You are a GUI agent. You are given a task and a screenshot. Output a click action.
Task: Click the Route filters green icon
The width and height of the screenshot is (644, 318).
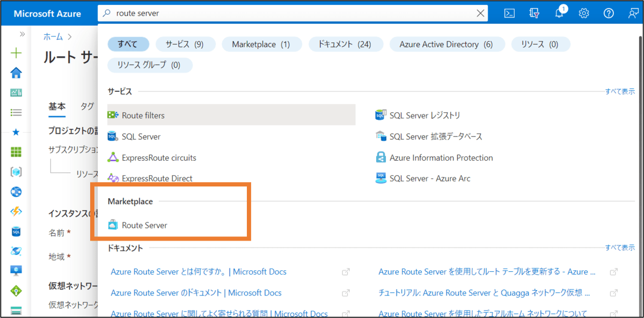[x=113, y=115]
